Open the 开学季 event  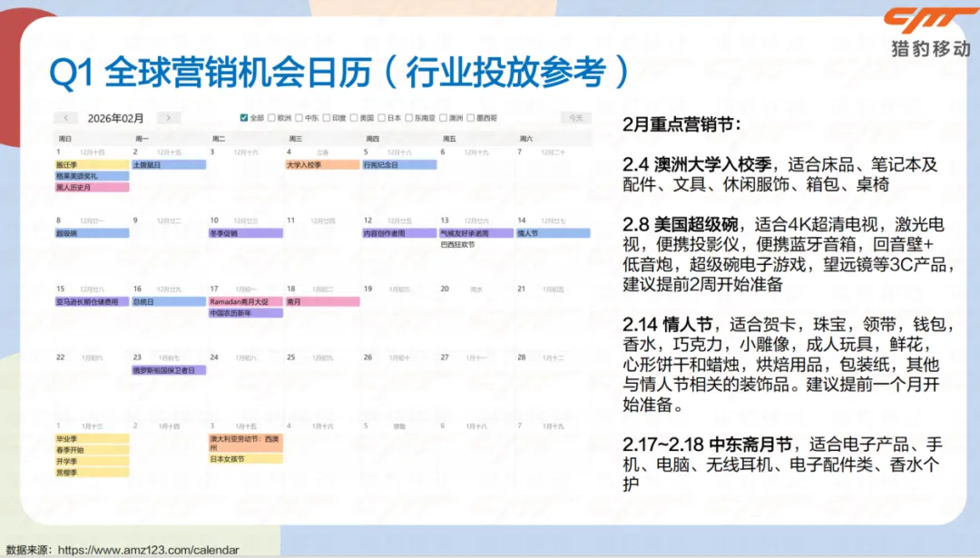click(x=92, y=461)
